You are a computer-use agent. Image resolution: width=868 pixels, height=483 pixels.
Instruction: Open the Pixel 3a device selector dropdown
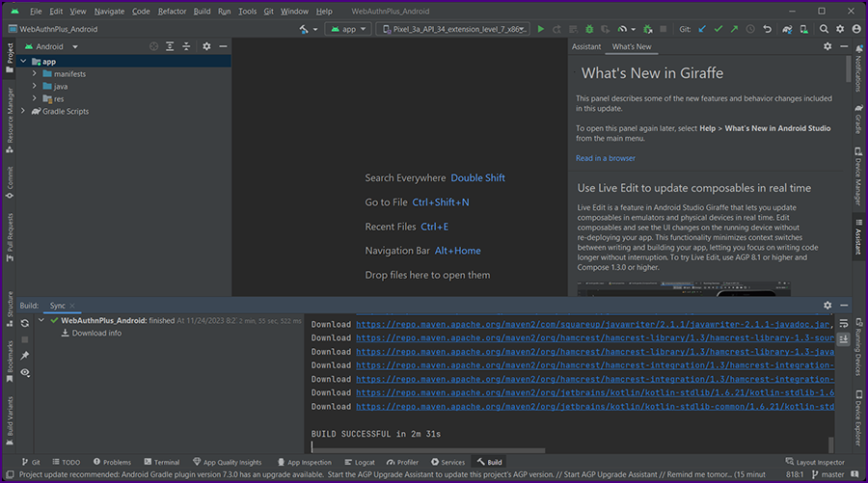pyautogui.click(x=453, y=29)
